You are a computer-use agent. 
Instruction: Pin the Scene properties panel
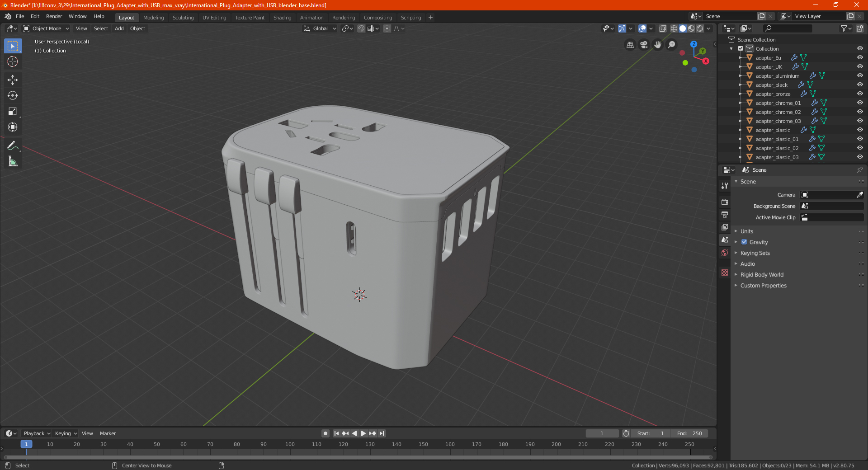859,170
